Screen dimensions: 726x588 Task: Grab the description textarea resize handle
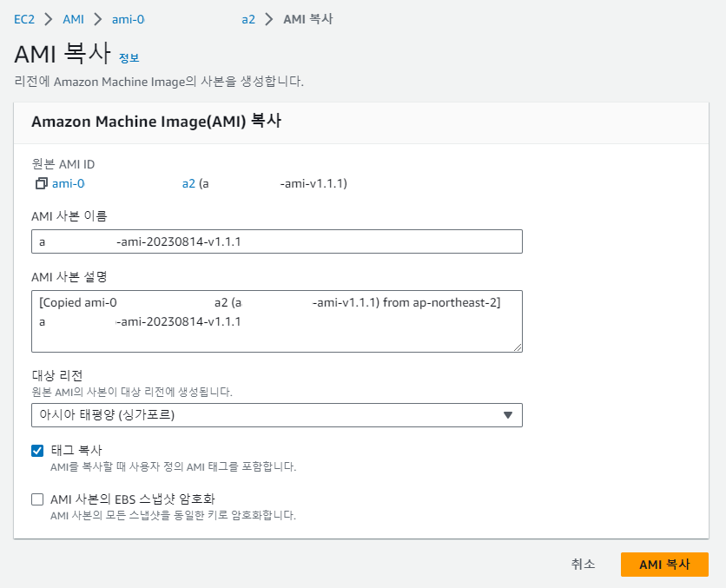(518, 347)
